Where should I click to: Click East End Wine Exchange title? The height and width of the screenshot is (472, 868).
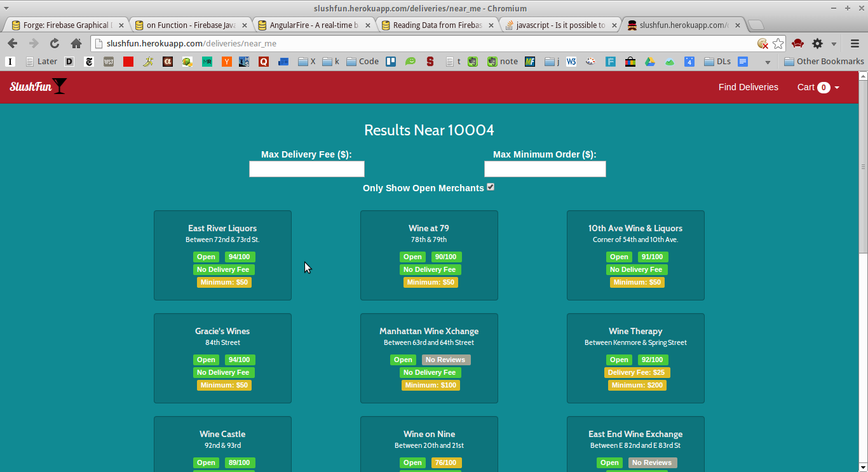[x=635, y=434]
